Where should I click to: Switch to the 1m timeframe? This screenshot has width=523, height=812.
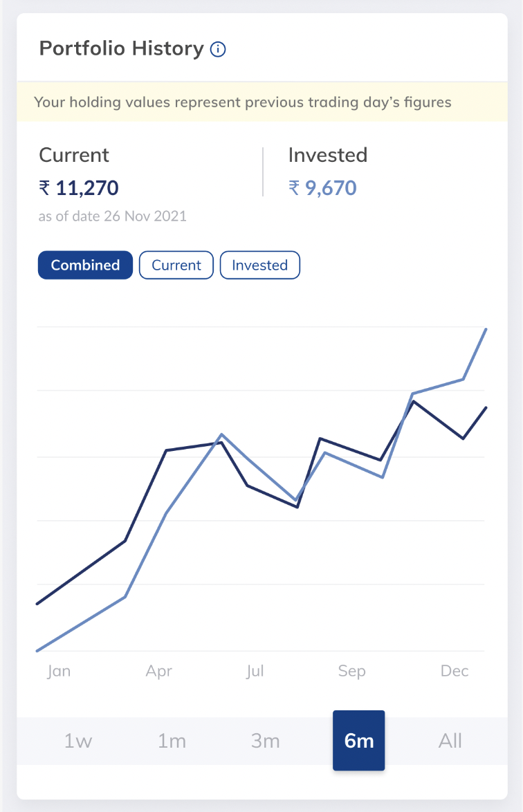pos(171,740)
